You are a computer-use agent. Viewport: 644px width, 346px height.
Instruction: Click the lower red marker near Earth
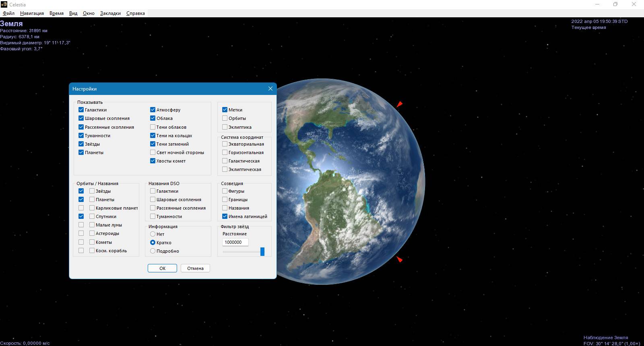click(399, 259)
